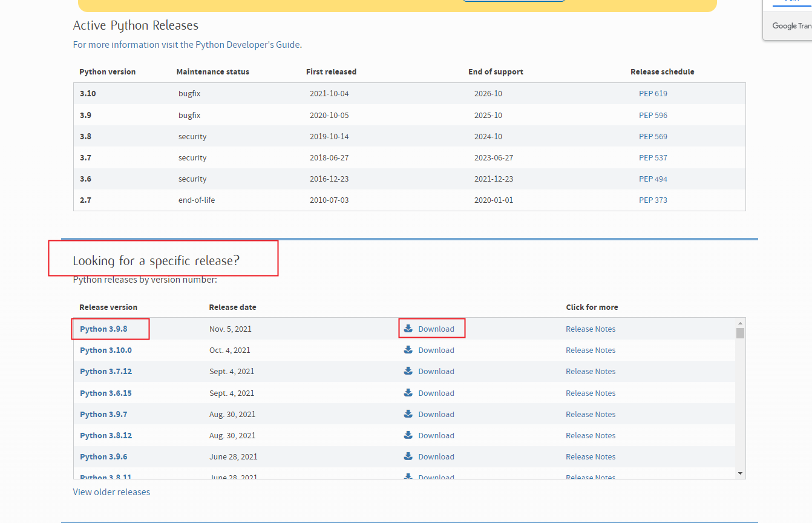Screen dimensions: 812x523
Task: Select the Python 3.9.7 release link
Action: click(x=103, y=415)
